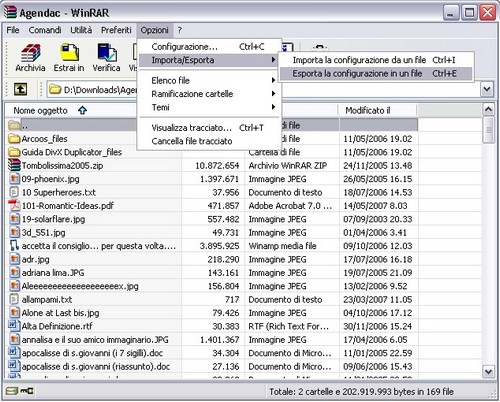Click the Verifica toolbar icon

coord(107,53)
